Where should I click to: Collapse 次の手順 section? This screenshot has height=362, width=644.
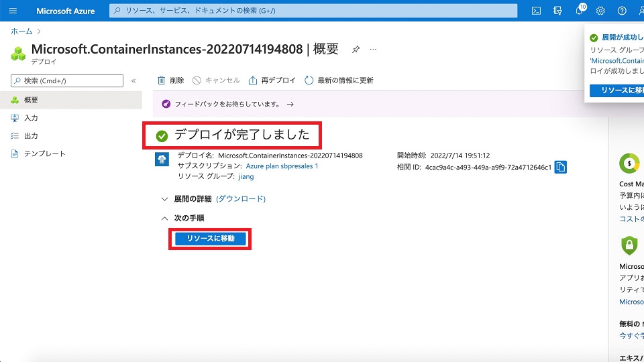coord(182,219)
